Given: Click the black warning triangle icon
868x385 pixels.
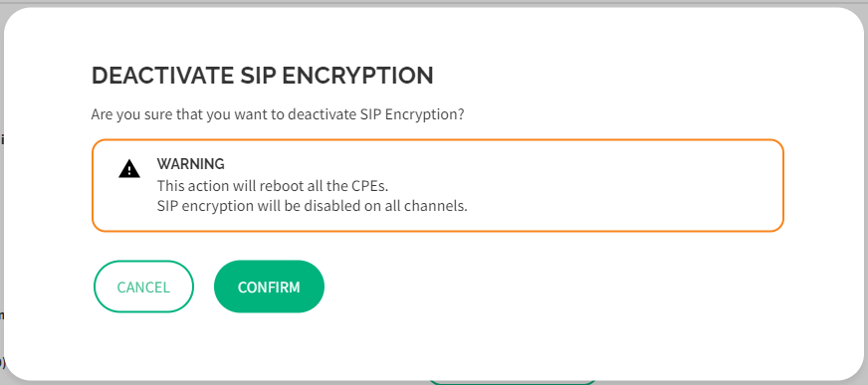Looking at the screenshot, I should (129, 168).
